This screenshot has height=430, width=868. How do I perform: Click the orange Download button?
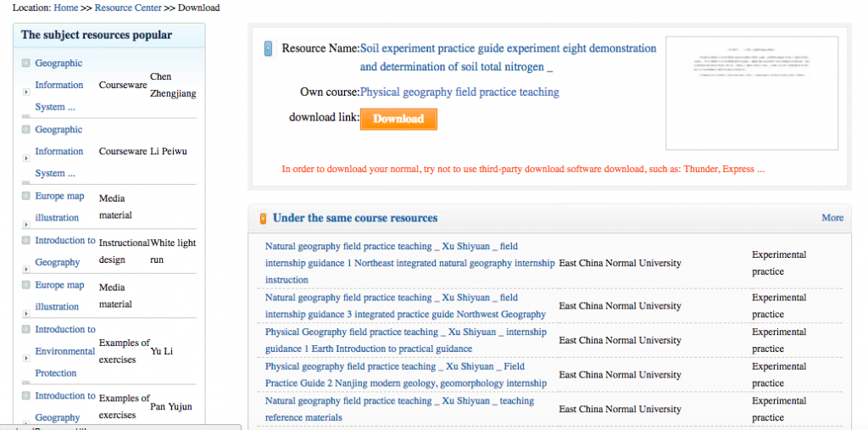coord(398,119)
